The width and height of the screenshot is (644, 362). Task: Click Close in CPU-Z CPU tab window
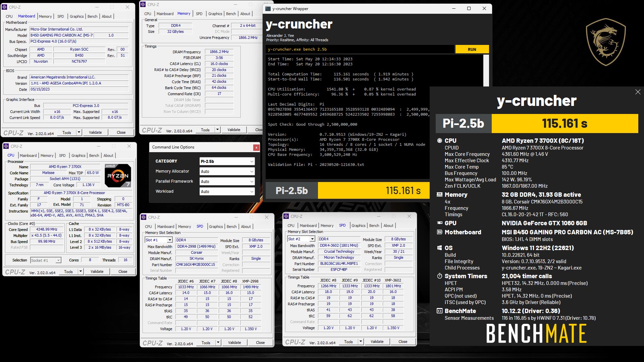pos(123,271)
